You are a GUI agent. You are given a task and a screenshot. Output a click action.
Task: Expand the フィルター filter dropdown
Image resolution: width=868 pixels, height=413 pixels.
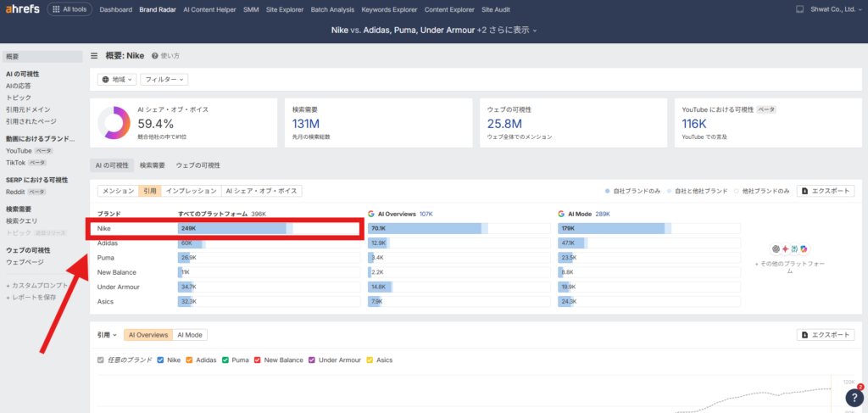coord(164,80)
